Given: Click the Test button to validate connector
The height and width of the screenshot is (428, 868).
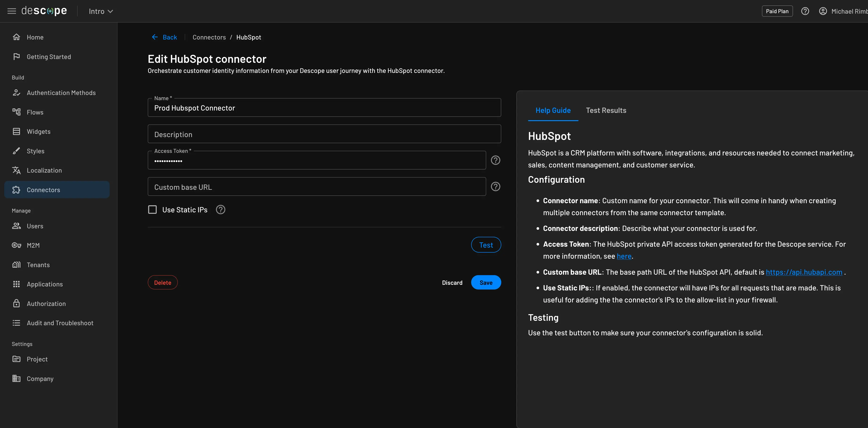Looking at the screenshot, I should click(x=486, y=244).
